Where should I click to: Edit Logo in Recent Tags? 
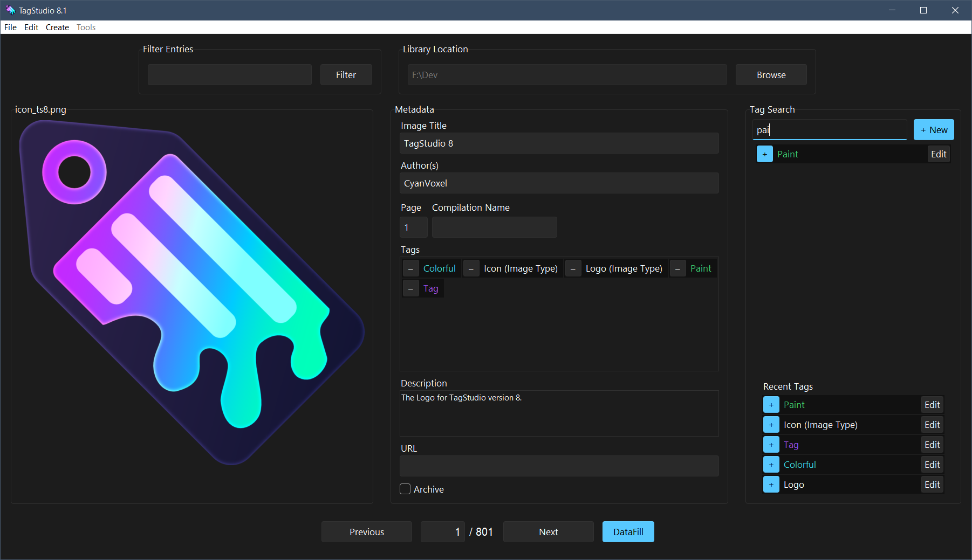point(932,485)
